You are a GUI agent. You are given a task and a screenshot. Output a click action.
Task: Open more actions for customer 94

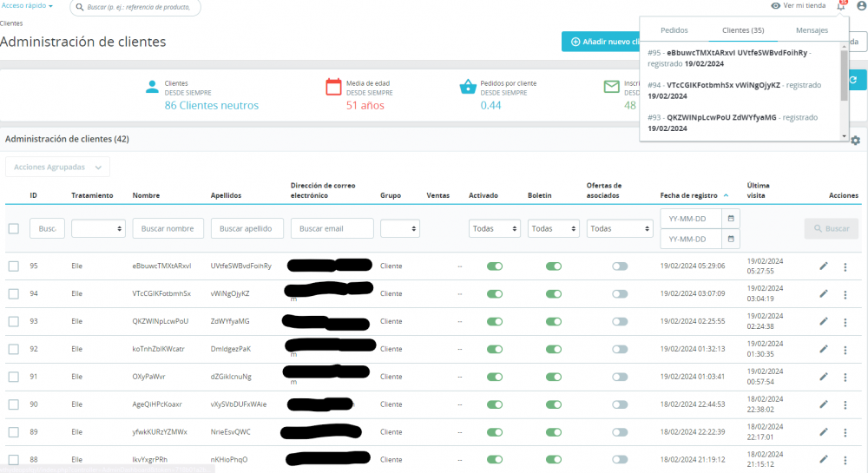coord(845,295)
